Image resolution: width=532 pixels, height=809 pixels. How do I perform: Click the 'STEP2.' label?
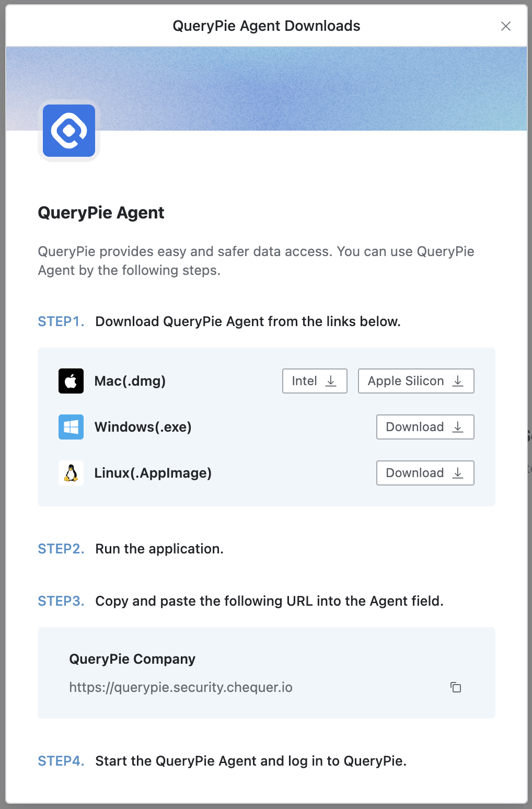point(61,549)
